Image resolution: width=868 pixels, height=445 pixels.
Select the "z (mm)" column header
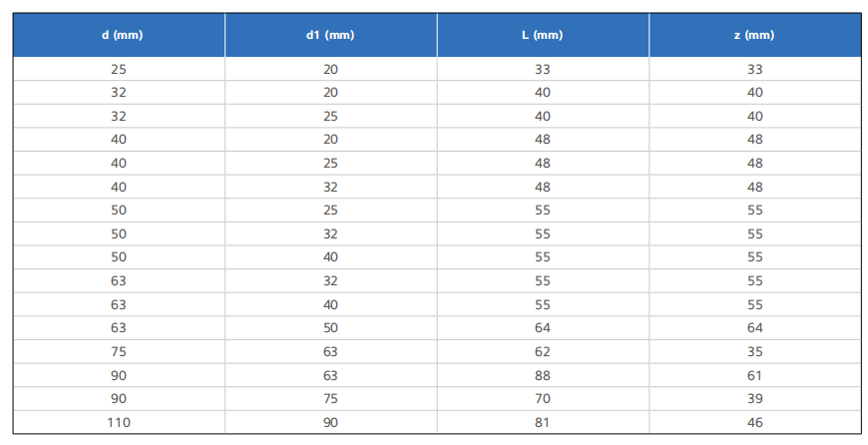(755, 35)
